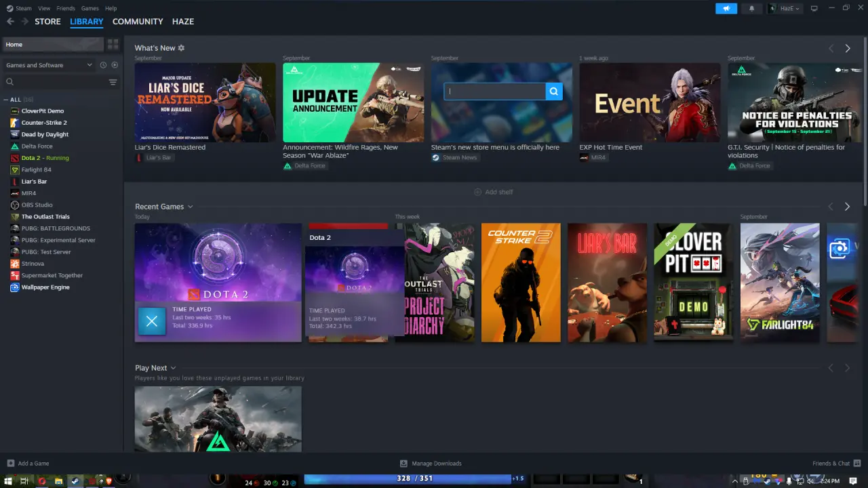Select Farlight 84 in the library list

click(36, 169)
